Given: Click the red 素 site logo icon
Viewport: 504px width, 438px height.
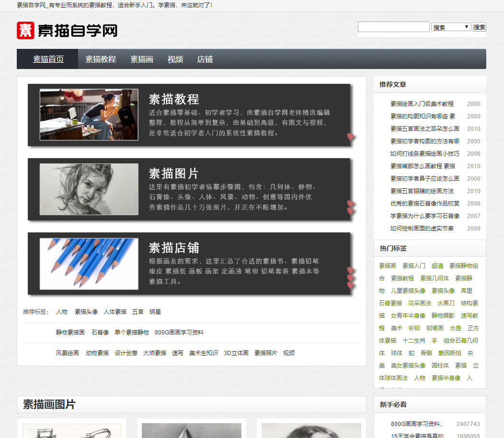Looking at the screenshot, I should 25,31.
